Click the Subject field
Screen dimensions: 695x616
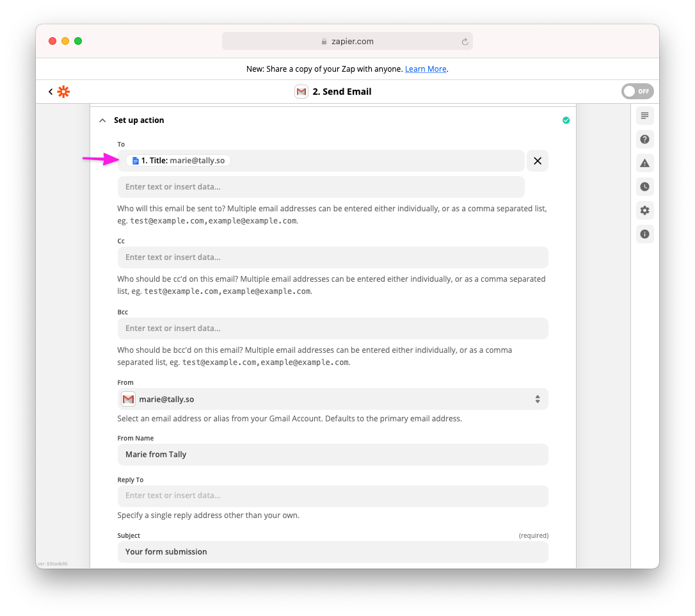333,552
